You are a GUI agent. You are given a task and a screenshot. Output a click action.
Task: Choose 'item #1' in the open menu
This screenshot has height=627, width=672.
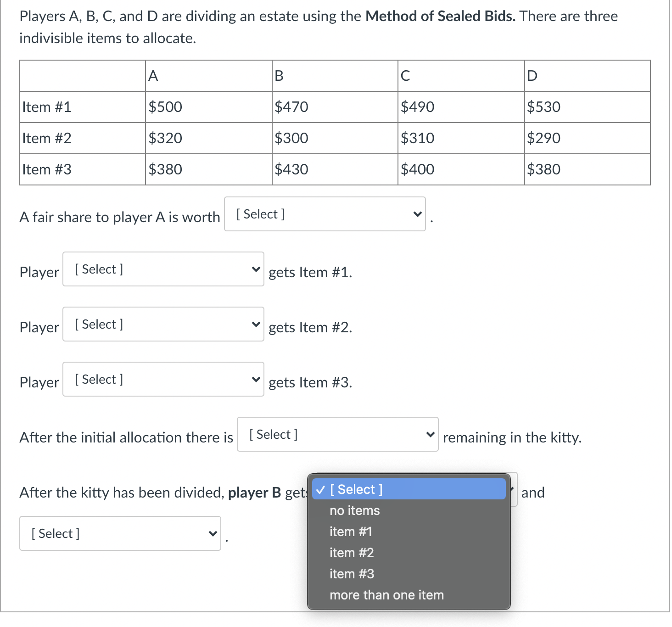[x=351, y=532]
